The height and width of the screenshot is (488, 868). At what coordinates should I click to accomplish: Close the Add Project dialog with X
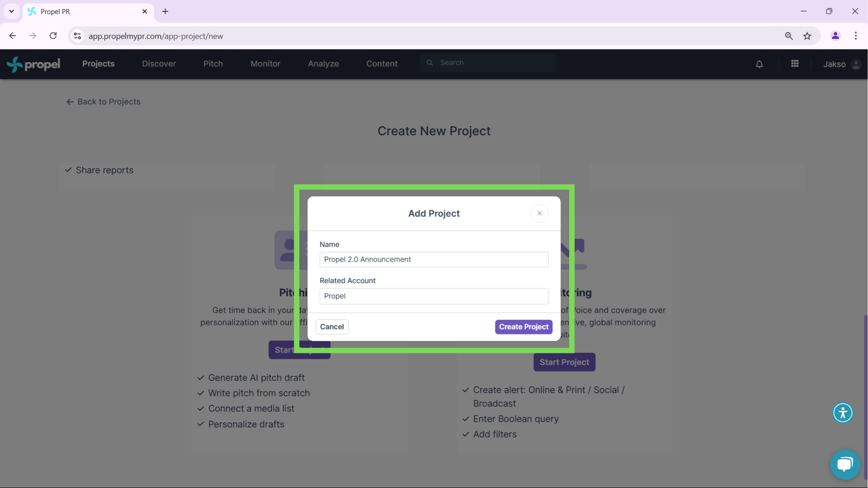point(539,213)
